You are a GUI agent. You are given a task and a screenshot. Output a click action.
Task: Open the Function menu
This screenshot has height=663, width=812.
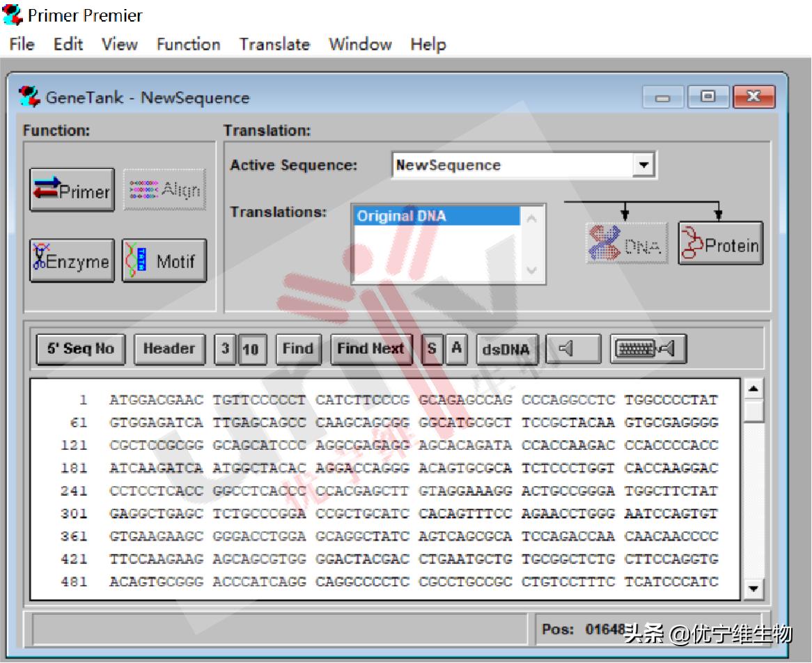click(189, 44)
